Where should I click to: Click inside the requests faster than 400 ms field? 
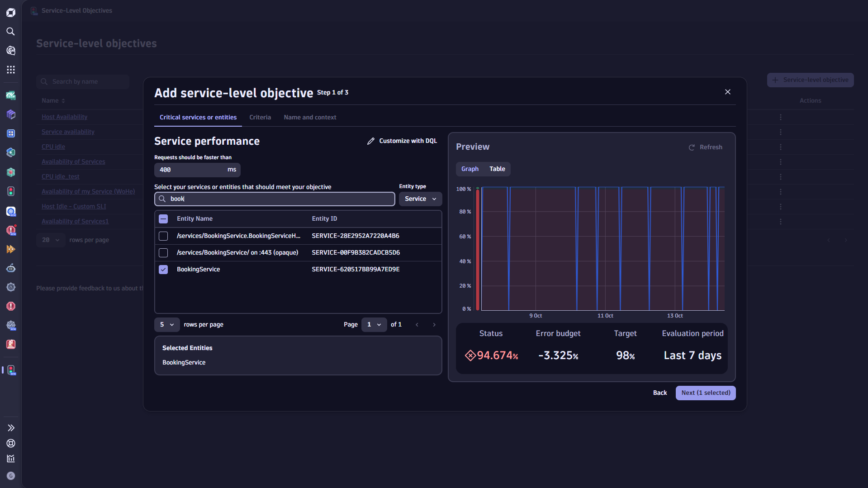[x=190, y=170]
